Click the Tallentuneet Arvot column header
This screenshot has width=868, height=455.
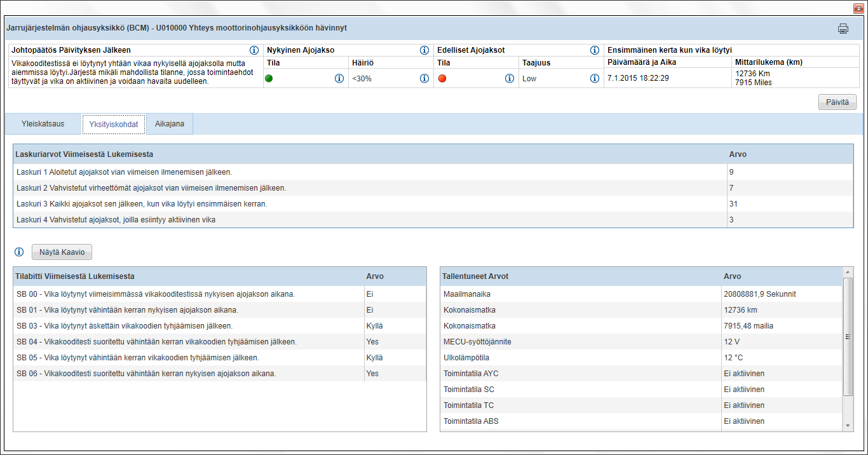[x=581, y=276]
